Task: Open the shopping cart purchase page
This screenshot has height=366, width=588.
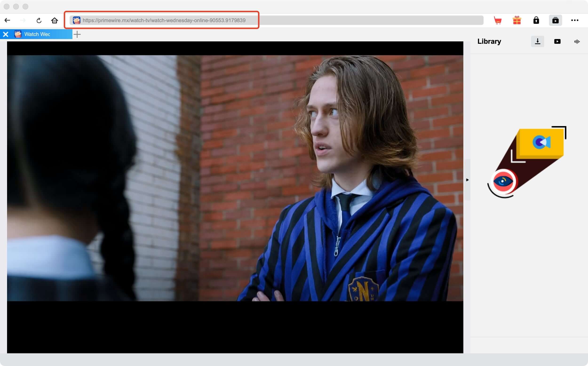Action: pos(498,20)
